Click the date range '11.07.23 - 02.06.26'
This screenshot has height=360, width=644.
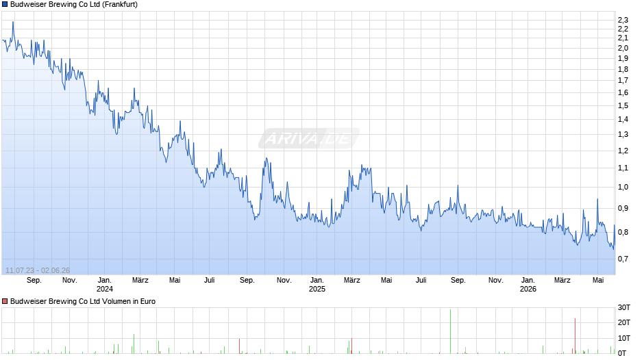[x=38, y=270]
